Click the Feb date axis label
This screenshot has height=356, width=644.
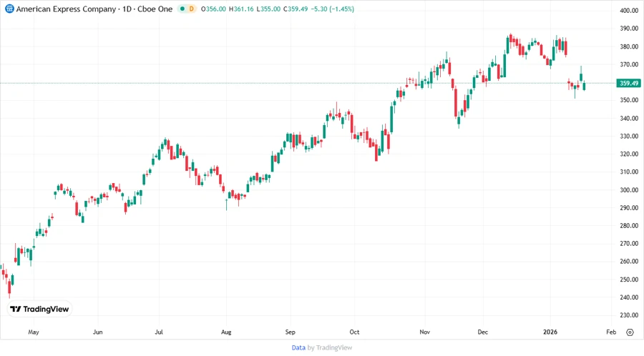tap(611, 332)
